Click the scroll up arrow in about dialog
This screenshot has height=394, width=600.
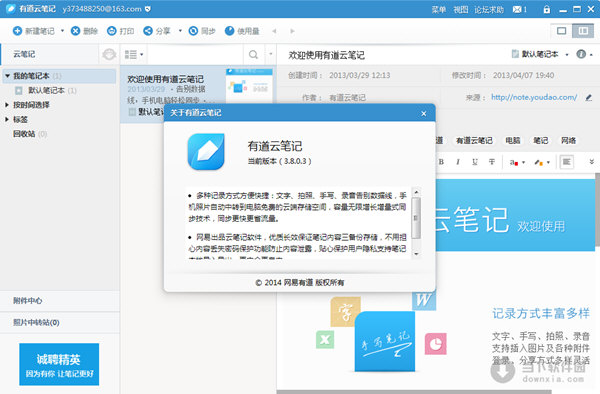(416, 192)
